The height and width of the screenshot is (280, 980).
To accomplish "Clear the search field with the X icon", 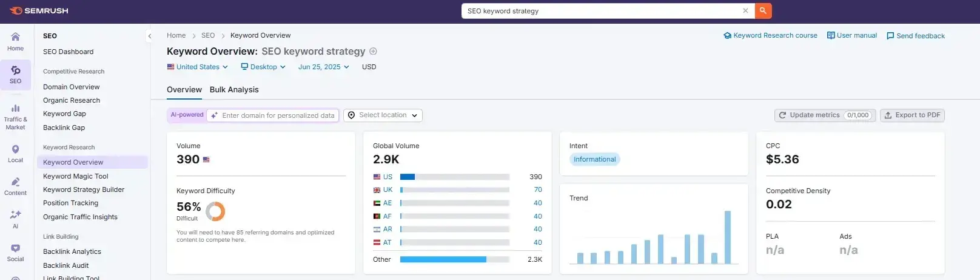I will [745, 11].
